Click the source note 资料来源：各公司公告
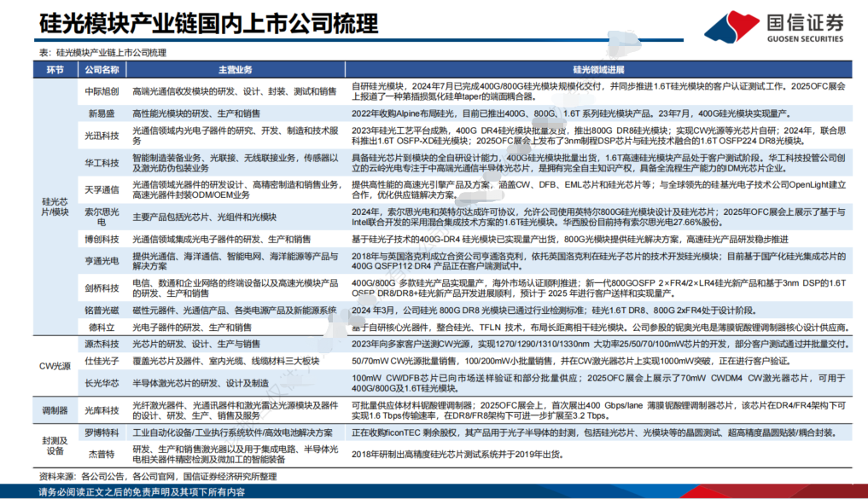868x499 pixels. pyautogui.click(x=158, y=476)
